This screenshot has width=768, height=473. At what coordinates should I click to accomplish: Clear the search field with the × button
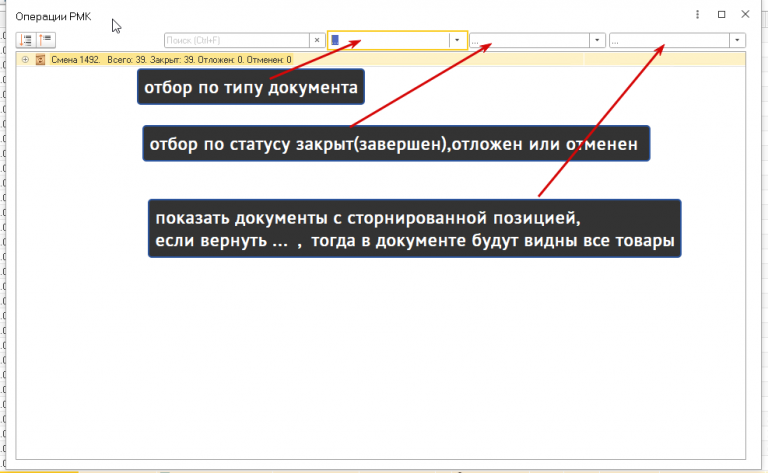[x=317, y=40]
